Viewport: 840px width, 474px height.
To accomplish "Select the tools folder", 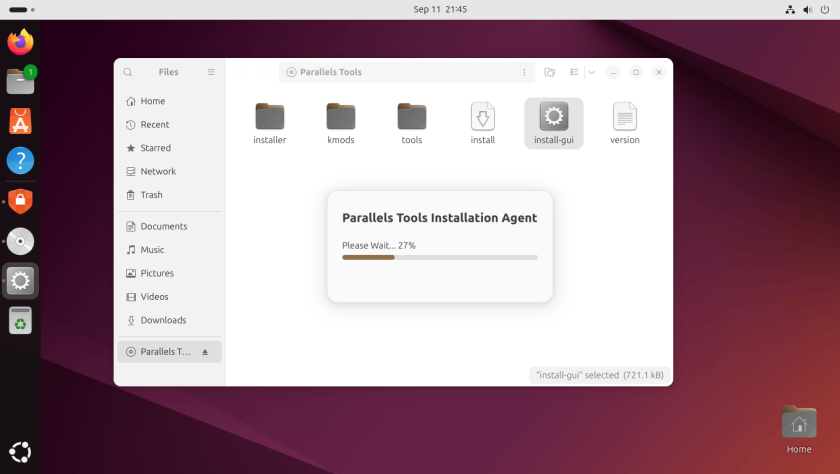I will tap(411, 123).
